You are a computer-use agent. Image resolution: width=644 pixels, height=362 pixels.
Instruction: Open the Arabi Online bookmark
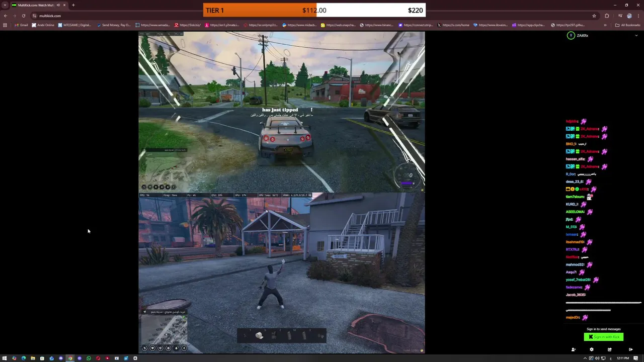point(43,25)
